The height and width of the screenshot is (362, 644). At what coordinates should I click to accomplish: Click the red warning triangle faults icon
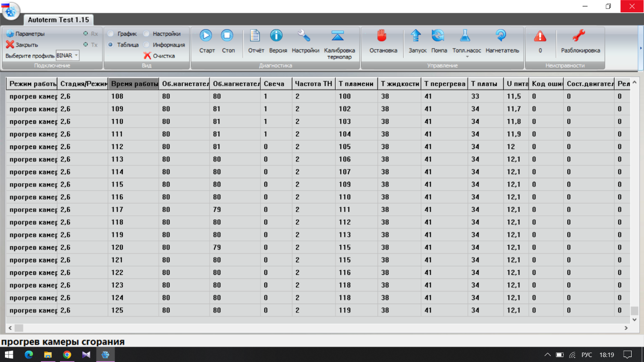(x=540, y=36)
